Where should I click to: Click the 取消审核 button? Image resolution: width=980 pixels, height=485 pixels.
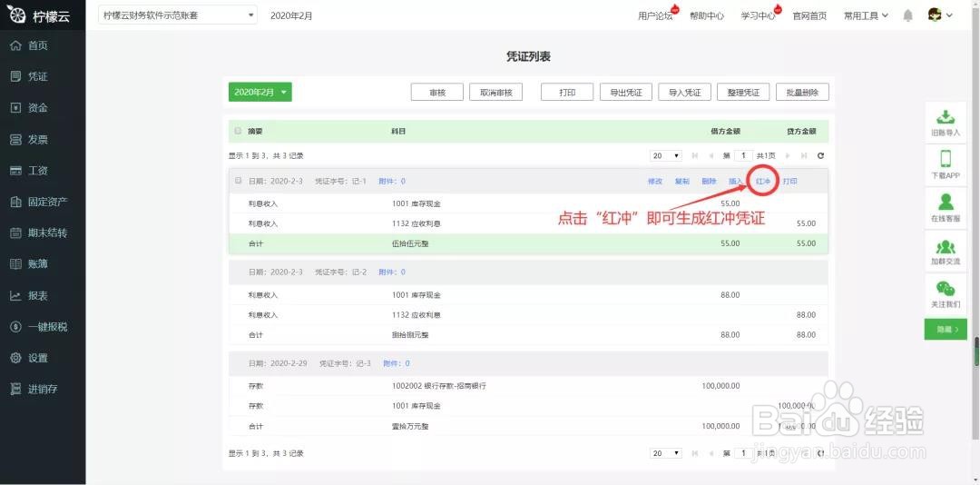495,92
